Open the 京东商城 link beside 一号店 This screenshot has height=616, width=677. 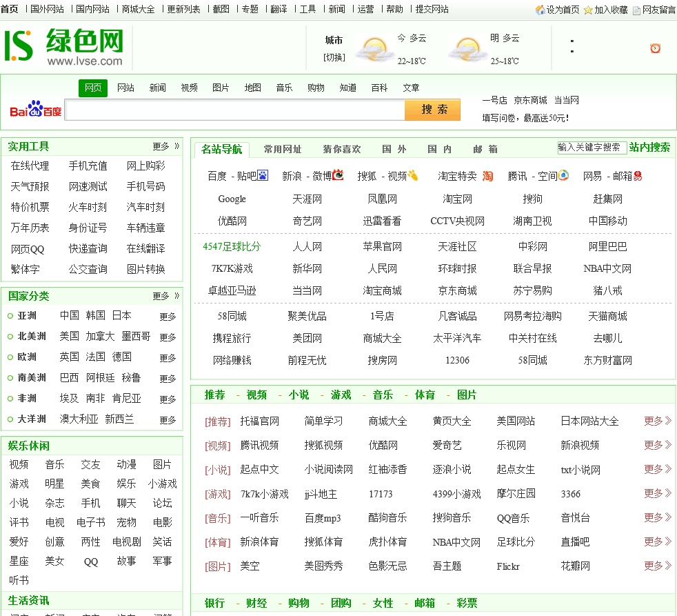pyautogui.click(x=530, y=101)
